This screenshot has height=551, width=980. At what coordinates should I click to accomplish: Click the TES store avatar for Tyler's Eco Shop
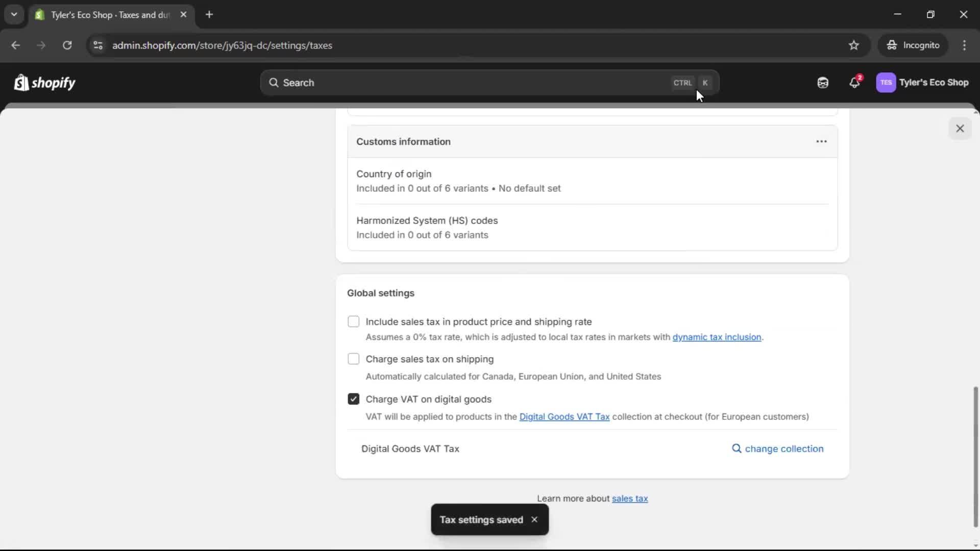[887, 83]
